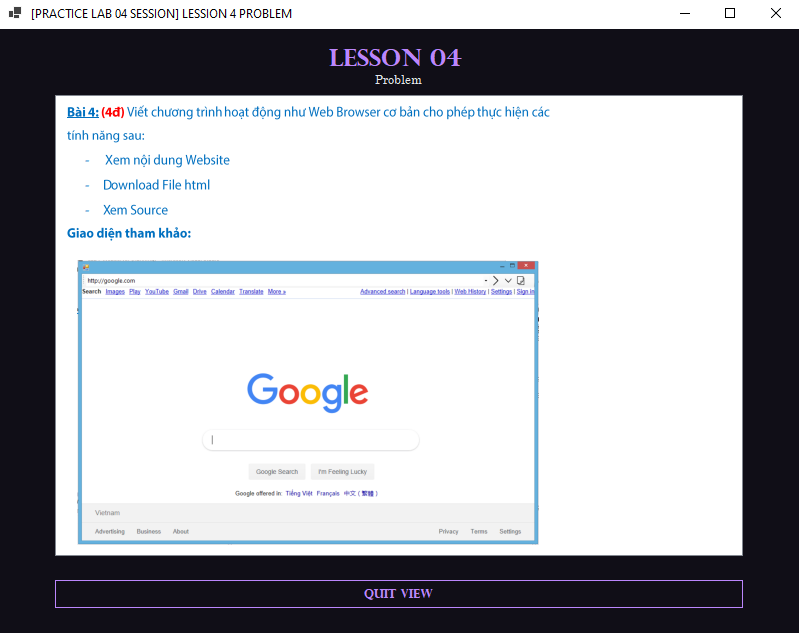Click 'Google Search' in the reference image
799x633 pixels.
pos(277,472)
